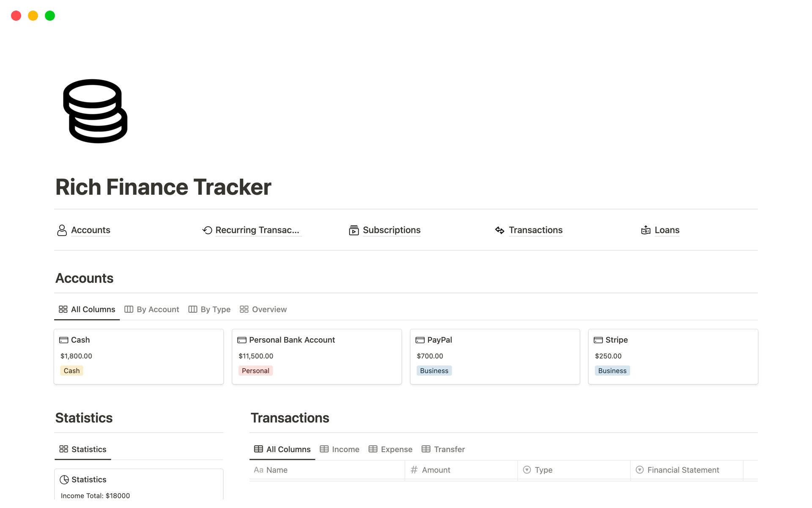The image size is (812, 508).
Task: Open the Type column header menu
Action: click(543, 470)
